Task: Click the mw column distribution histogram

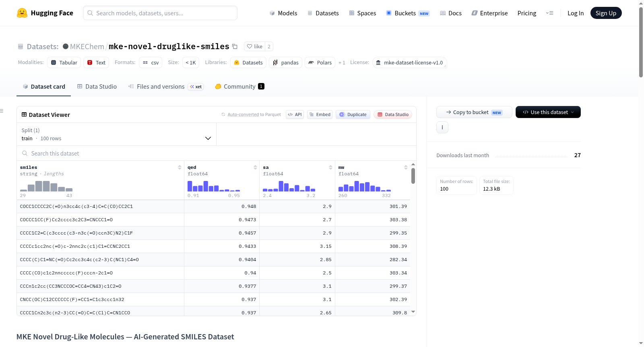Action: [x=365, y=186]
